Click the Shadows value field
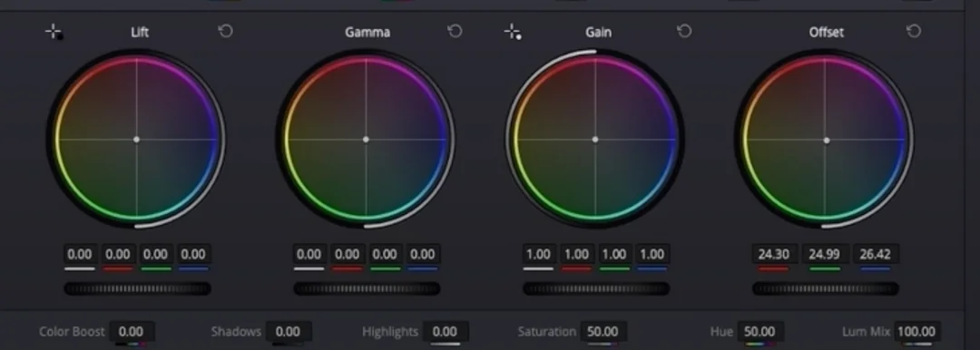Image resolution: width=980 pixels, height=350 pixels. click(289, 331)
